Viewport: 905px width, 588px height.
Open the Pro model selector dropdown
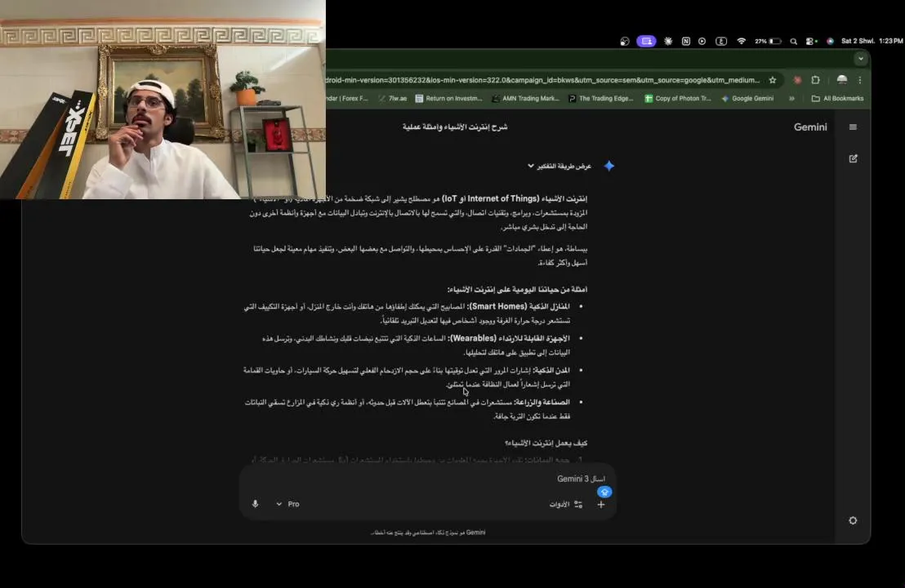coord(288,504)
